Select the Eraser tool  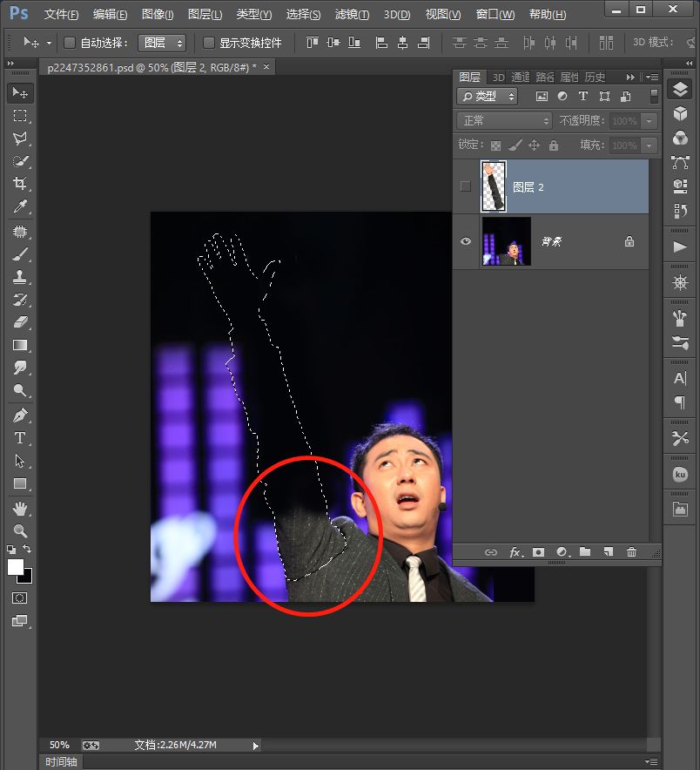coord(20,322)
